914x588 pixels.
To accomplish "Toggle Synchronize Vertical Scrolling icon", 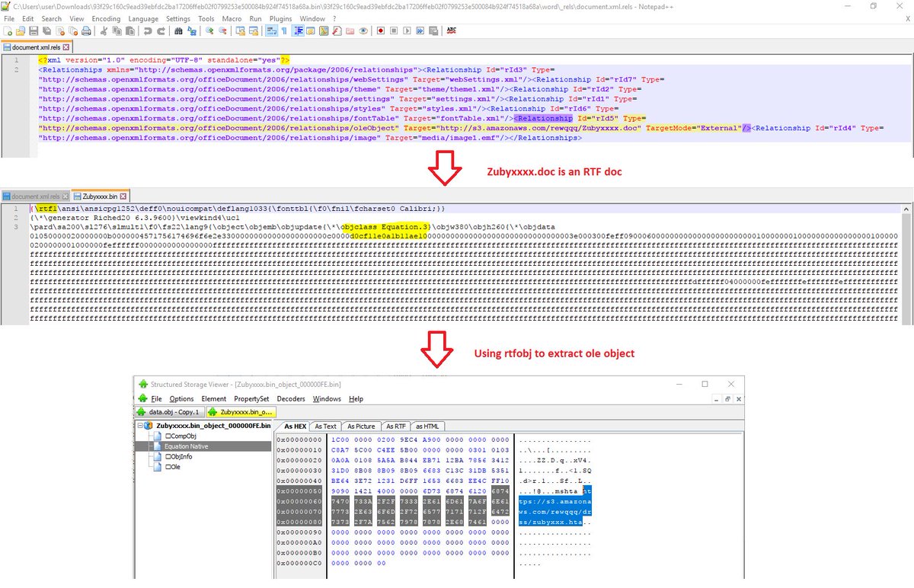I will pos(241,30).
